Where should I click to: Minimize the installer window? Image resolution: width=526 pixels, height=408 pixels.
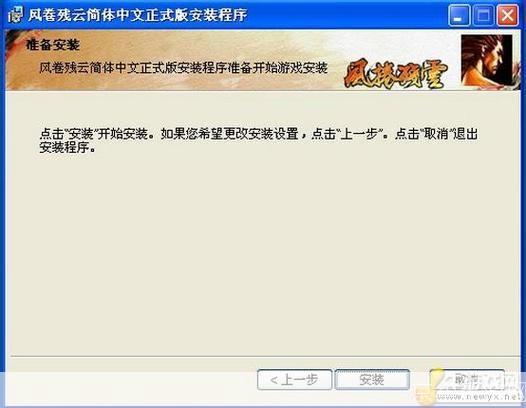(459, 15)
